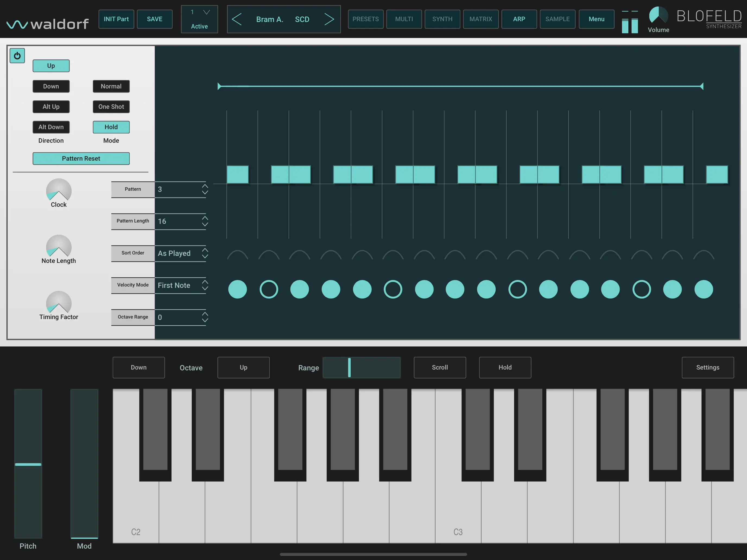Screen dimensions: 747x560
Task: Click the next preset arrow
Action: [329, 19]
